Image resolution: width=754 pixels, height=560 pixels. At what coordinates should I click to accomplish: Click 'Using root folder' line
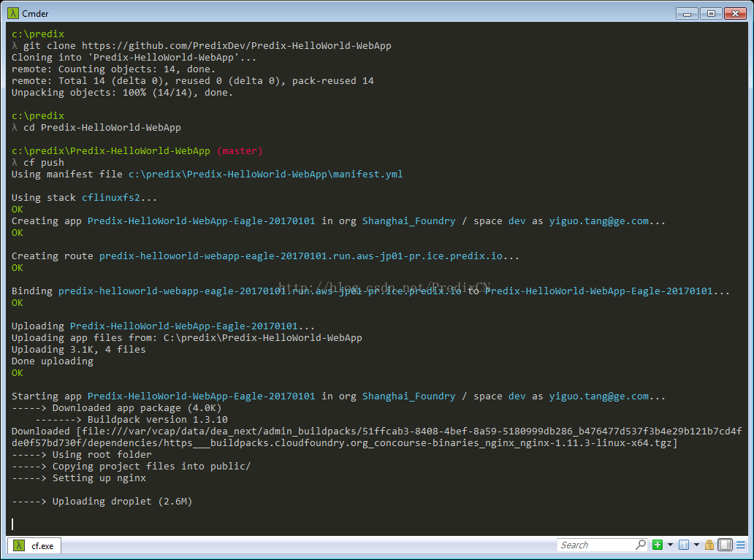click(x=82, y=455)
